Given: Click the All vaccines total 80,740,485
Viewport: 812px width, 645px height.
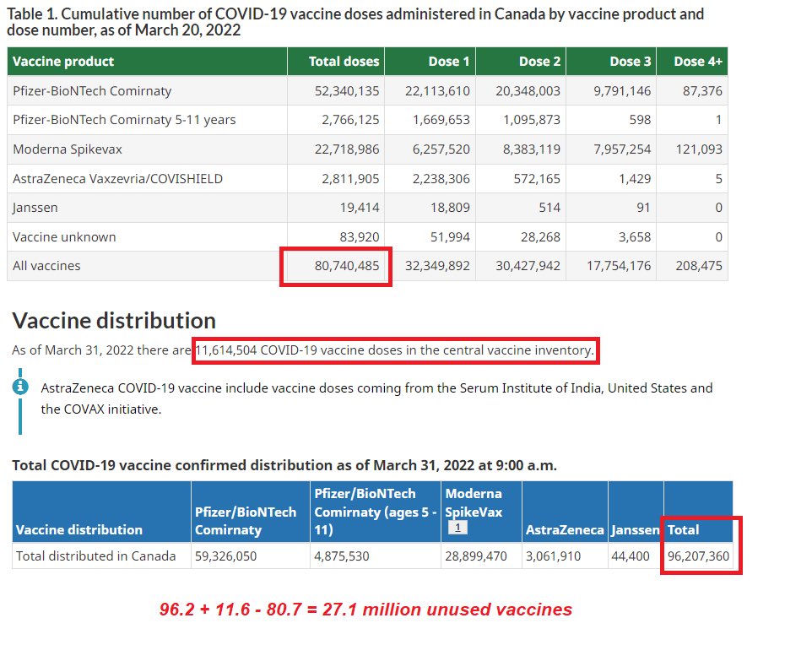Looking at the screenshot, I should coord(347,266).
